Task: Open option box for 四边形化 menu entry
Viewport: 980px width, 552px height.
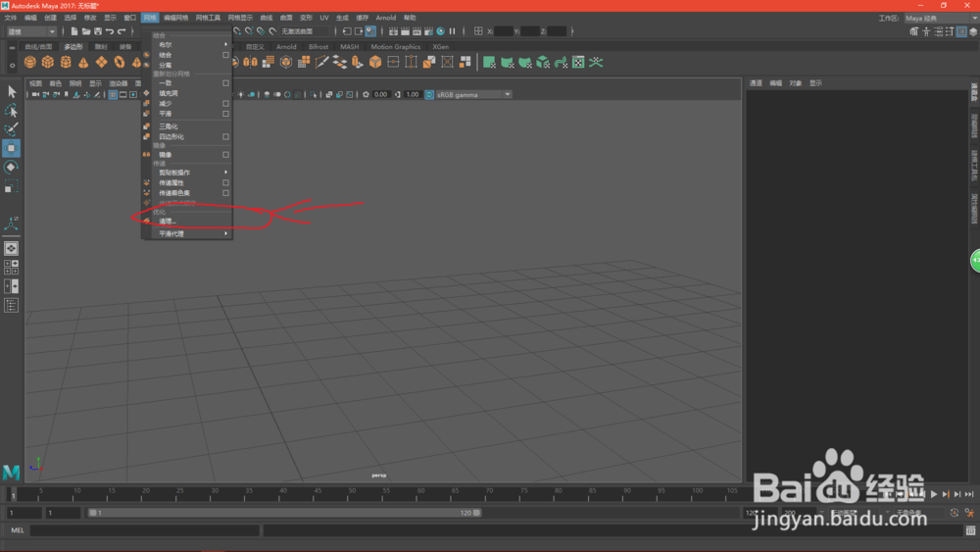Action: pos(225,137)
